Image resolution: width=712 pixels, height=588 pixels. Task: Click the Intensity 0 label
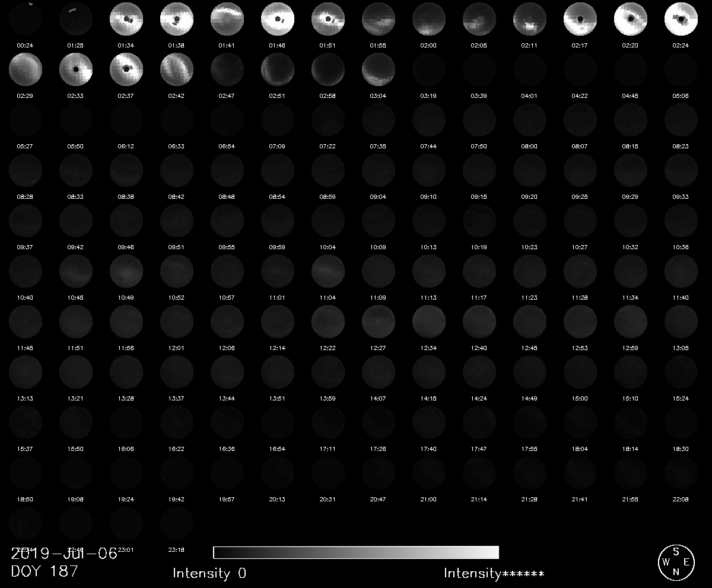pos(209,573)
